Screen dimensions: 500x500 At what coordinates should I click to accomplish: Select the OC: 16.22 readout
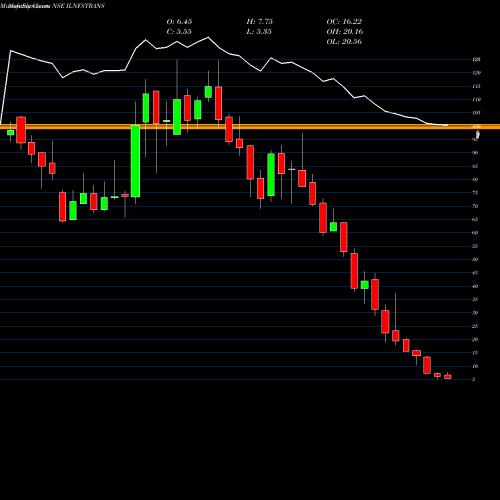point(344,22)
